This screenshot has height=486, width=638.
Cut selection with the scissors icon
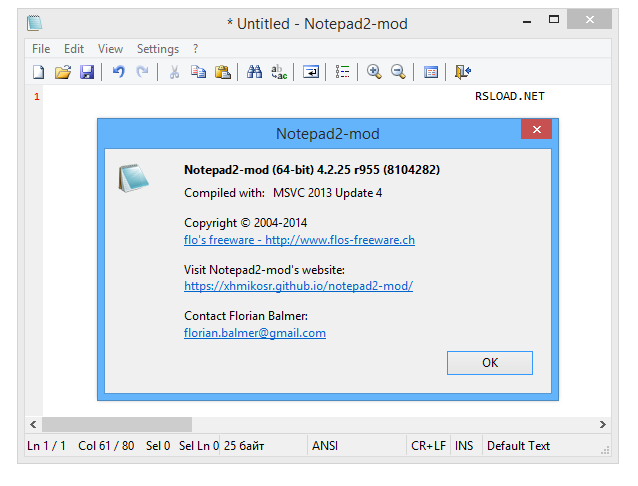tap(174, 72)
